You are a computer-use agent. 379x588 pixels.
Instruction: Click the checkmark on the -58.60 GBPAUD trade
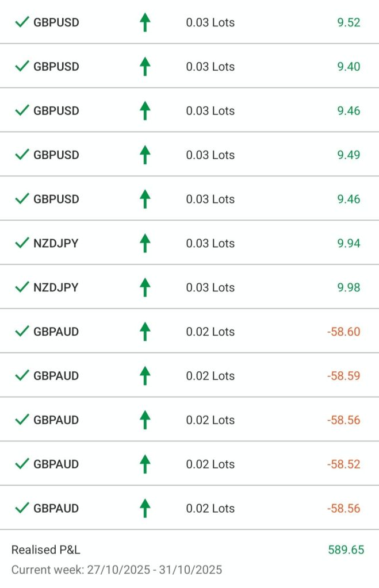pos(22,332)
